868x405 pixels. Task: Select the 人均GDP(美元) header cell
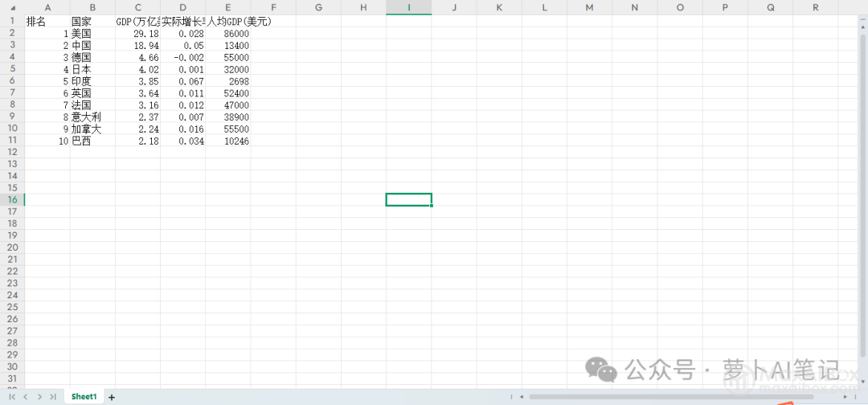pos(228,22)
